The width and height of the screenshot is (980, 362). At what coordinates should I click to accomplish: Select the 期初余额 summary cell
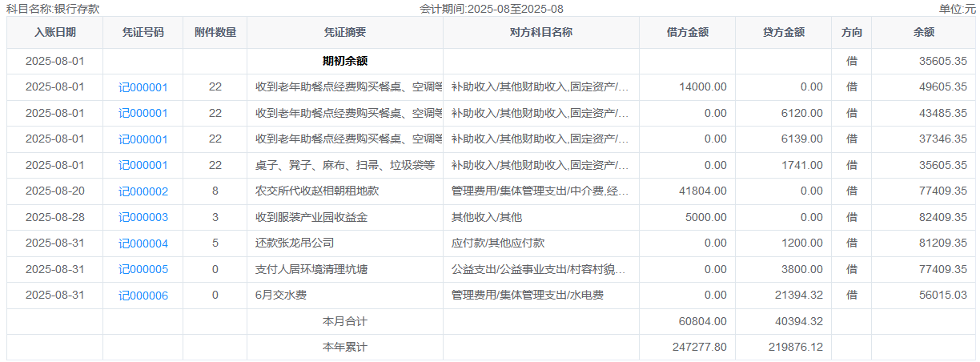click(345, 61)
